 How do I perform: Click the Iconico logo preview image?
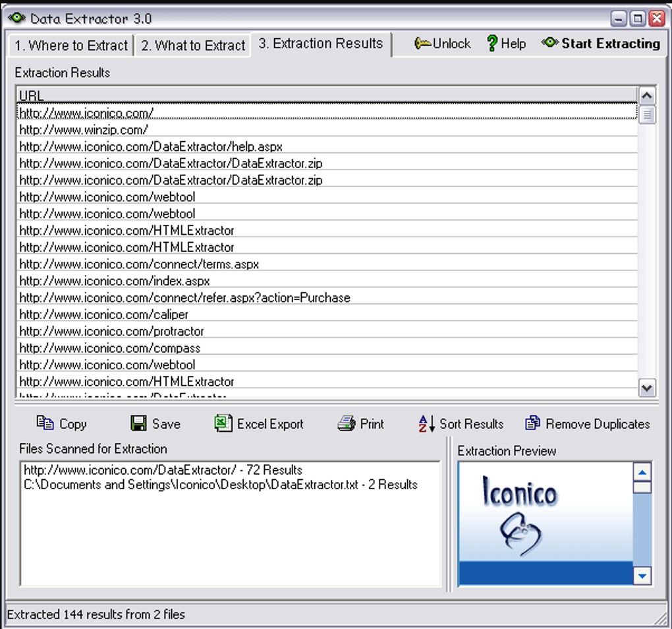(546, 523)
